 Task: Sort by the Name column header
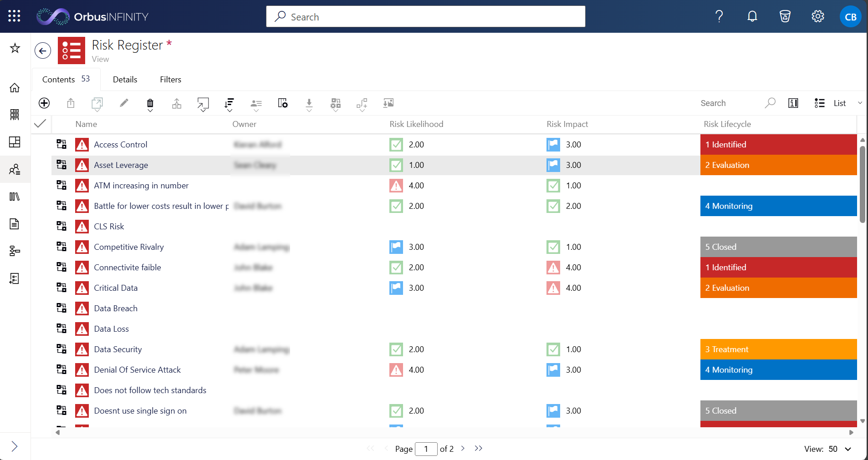point(87,124)
